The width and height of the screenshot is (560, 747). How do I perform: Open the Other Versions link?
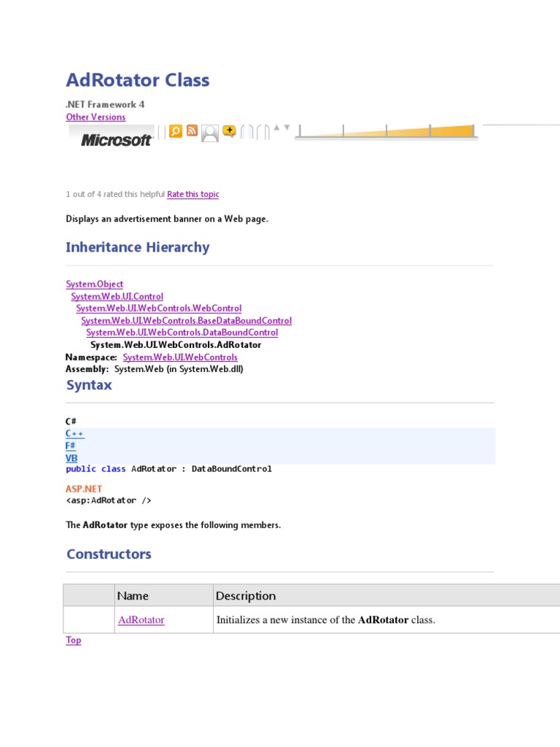point(96,117)
